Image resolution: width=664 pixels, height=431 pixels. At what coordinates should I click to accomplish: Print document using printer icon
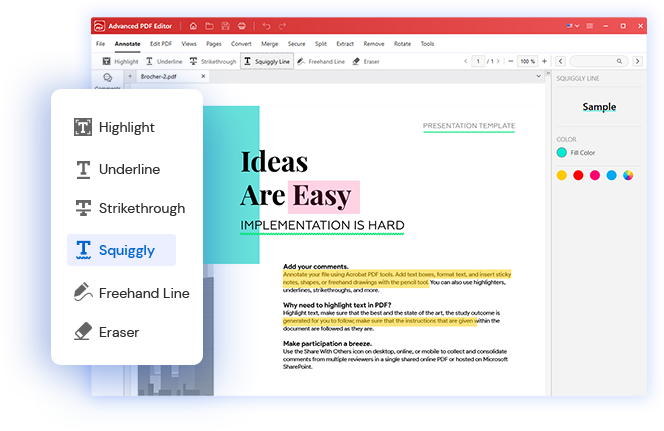pos(241,26)
